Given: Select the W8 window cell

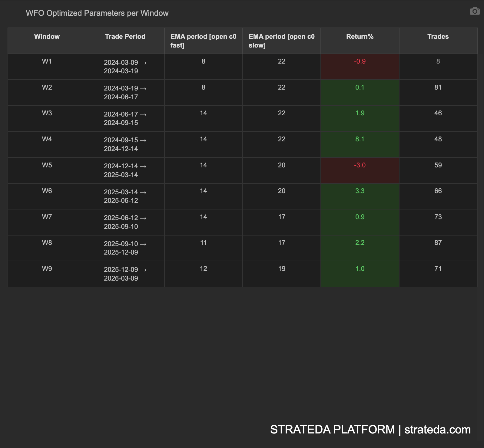Looking at the screenshot, I should (47, 248).
